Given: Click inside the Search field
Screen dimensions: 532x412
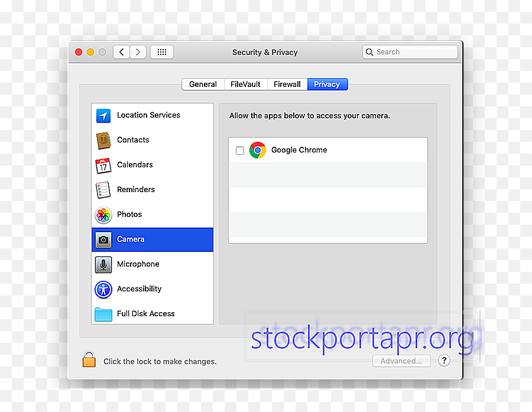Looking at the screenshot, I should pos(410,52).
